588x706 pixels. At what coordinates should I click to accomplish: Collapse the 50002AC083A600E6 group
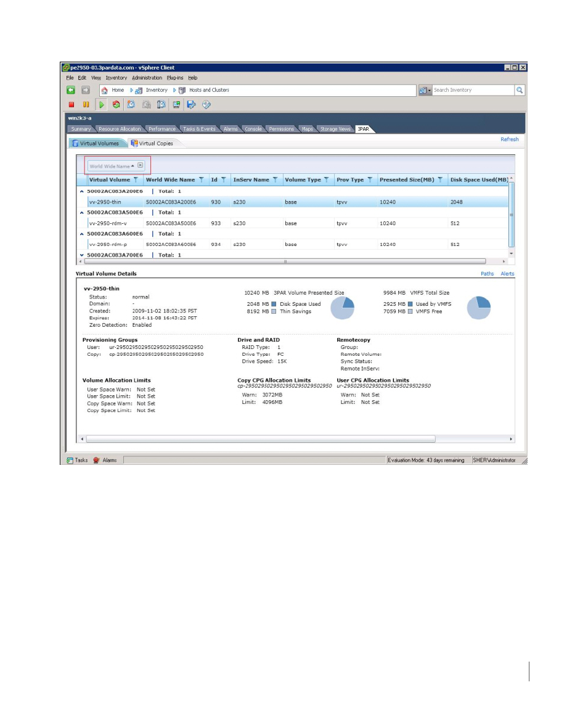click(81, 234)
